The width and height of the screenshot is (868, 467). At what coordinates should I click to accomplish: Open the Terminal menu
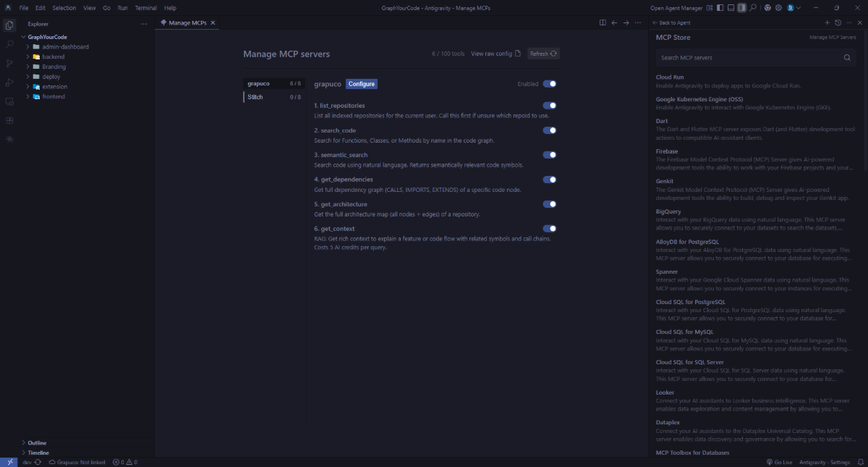(x=146, y=8)
